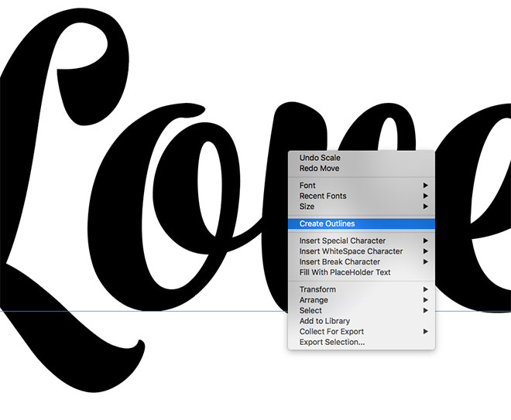This screenshot has width=511, height=420.
Task: Open Collect For Export submenu
Action: click(334, 332)
